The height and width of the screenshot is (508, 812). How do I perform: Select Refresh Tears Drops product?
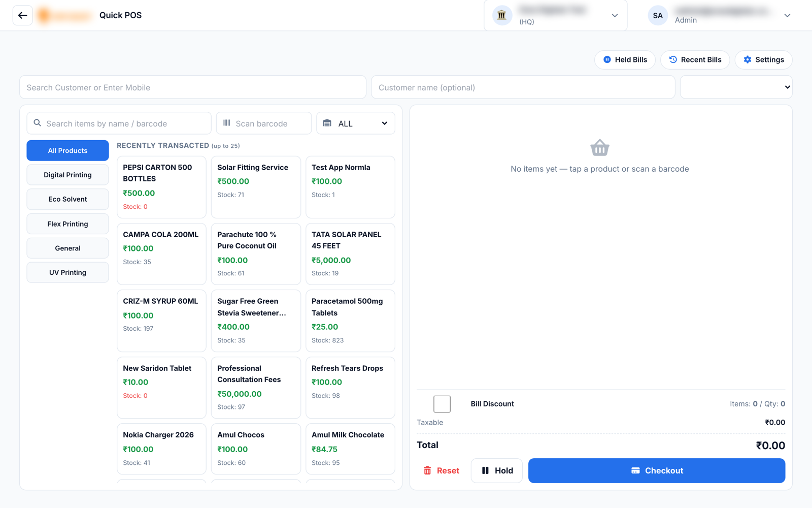pyautogui.click(x=350, y=388)
